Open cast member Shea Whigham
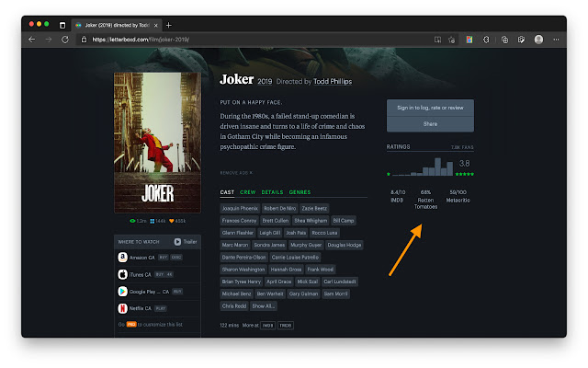This screenshot has width=588, height=368. (x=311, y=221)
